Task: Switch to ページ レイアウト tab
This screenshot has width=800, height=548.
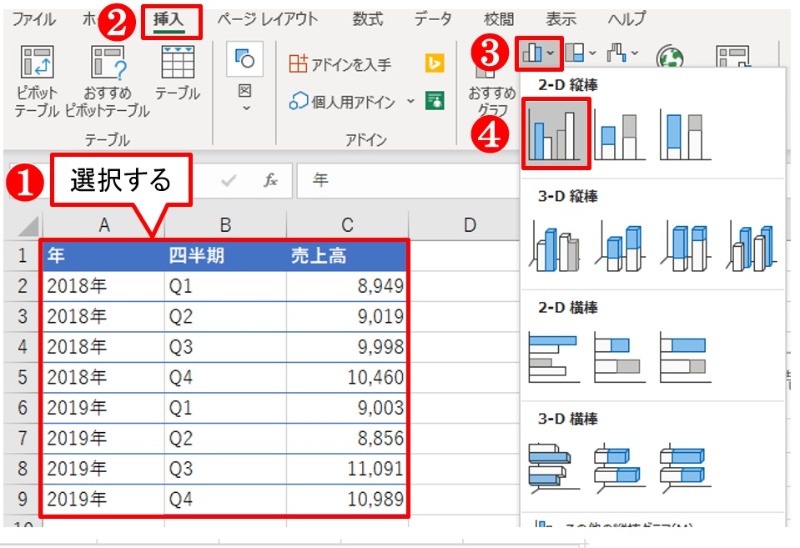Action: coord(267,19)
